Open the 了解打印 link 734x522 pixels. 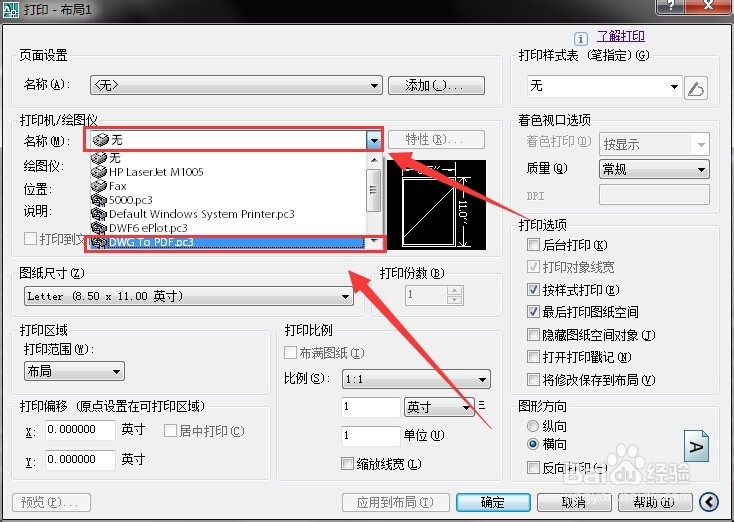coord(621,36)
